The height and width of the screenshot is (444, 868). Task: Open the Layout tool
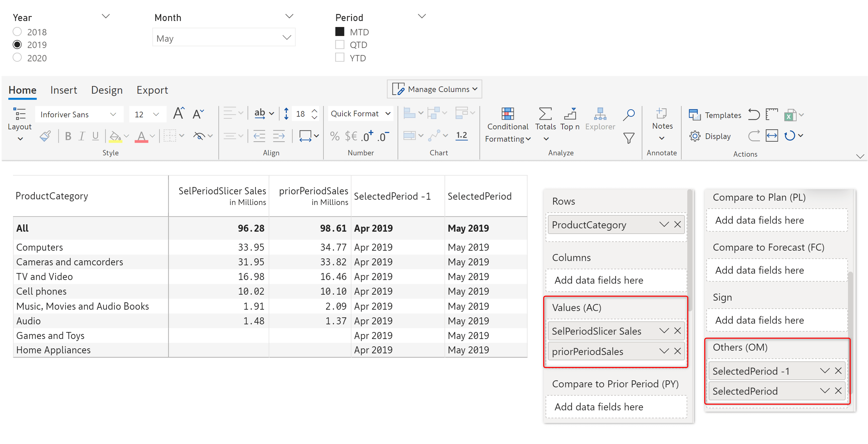point(20,124)
